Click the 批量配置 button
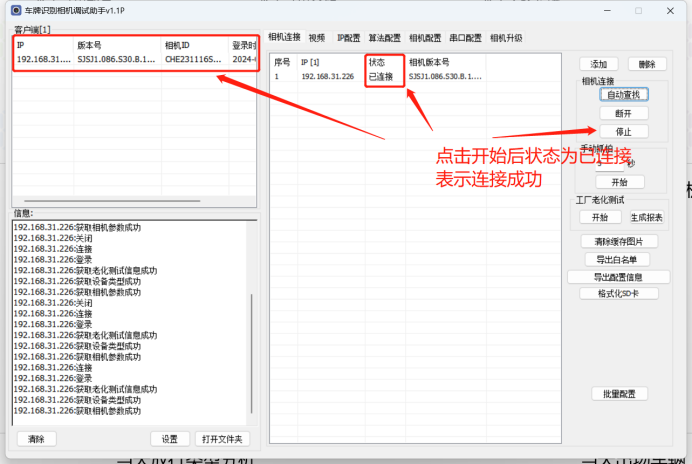The height and width of the screenshot is (464, 692). (619, 394)
